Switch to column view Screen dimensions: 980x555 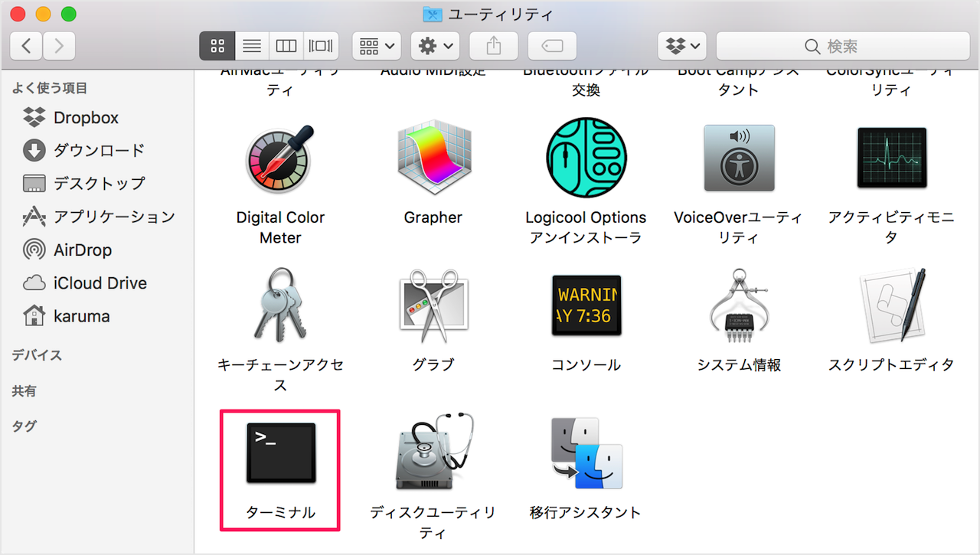286,46
